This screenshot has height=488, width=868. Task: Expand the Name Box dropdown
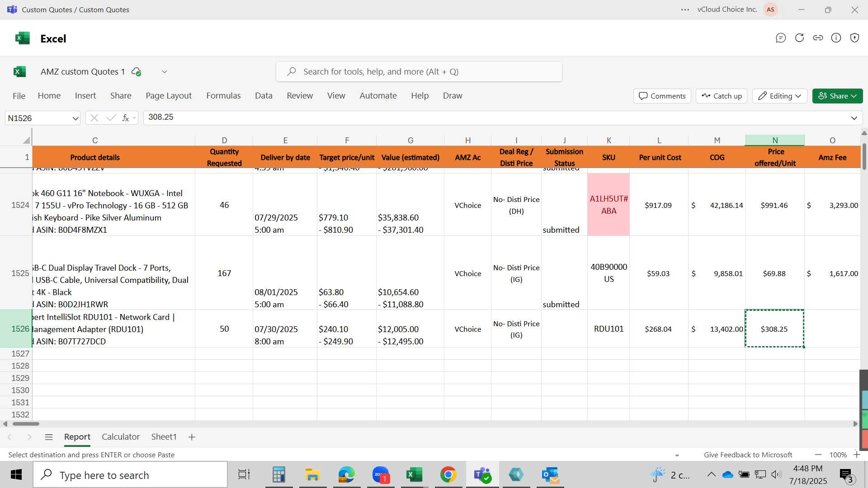[75, 118]
